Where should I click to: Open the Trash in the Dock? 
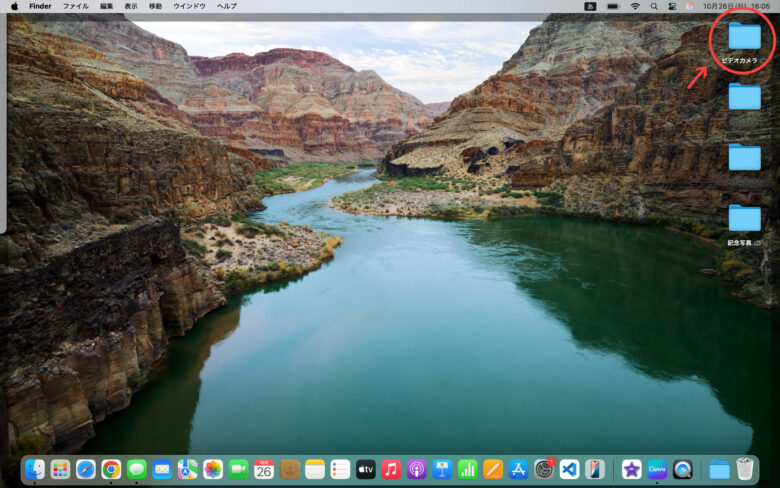click(745, 469)
